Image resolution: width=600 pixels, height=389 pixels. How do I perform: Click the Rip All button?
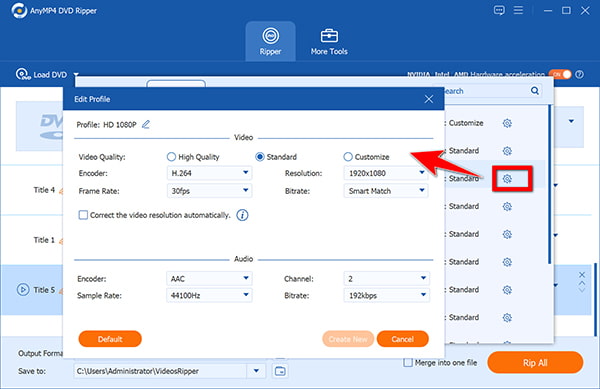point(535,362)
